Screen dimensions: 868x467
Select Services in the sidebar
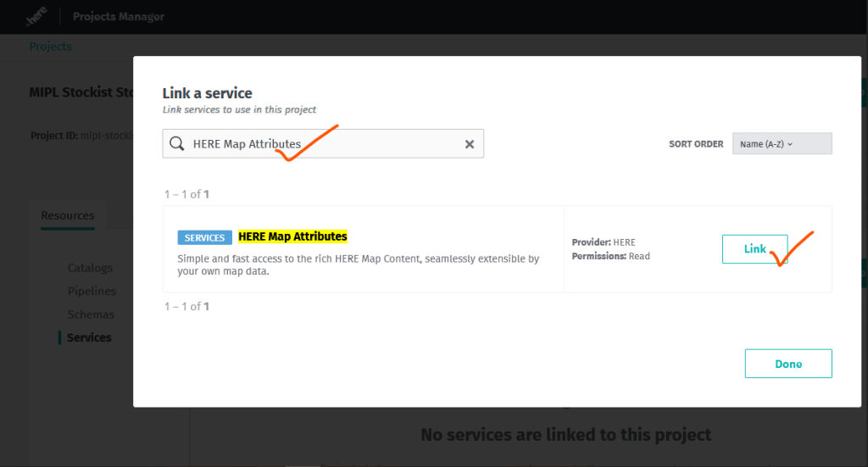point(89,337)
